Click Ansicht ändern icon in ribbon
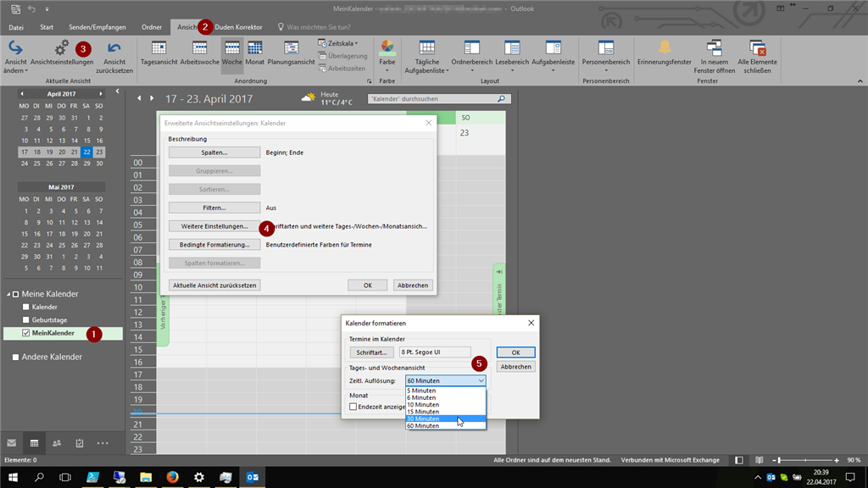This screenshot has height=488, width=868. [x=15, y=48]
